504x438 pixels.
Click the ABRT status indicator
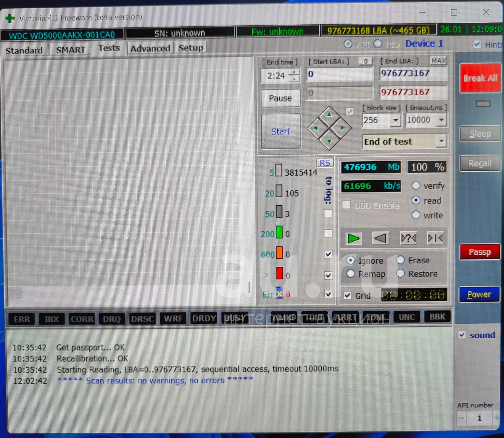coord(345,317)
